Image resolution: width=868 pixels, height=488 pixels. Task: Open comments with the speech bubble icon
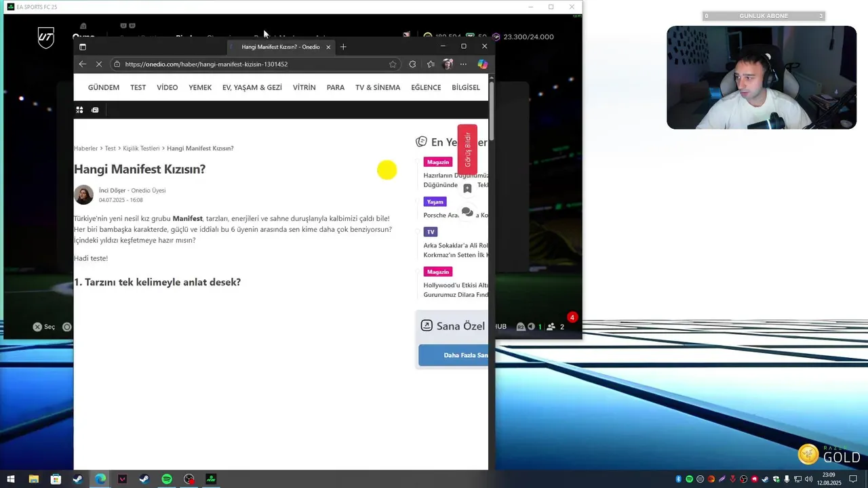(467, 212)
